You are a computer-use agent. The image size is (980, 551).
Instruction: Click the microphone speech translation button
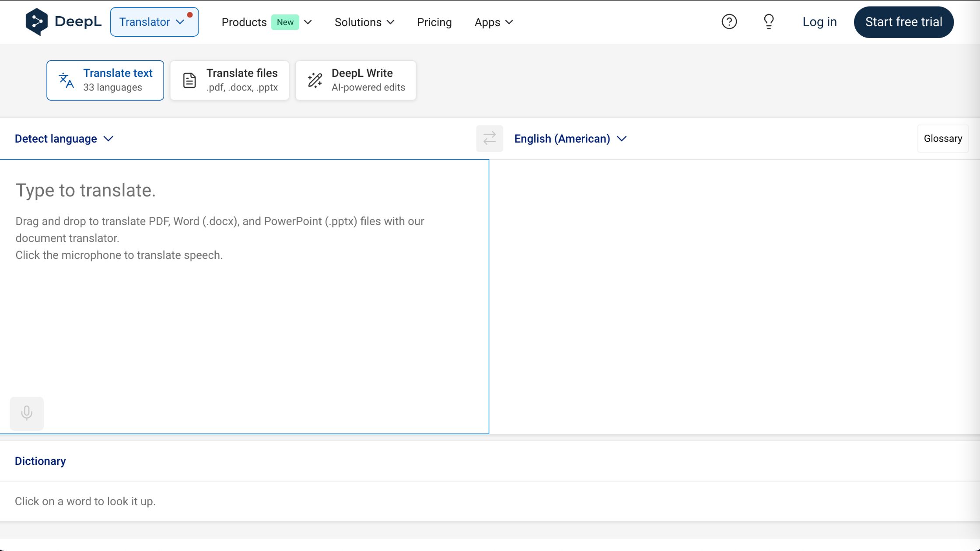click(27, 413)
